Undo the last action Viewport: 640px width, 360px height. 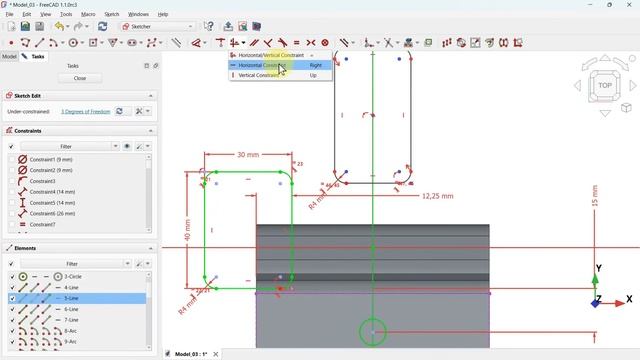click(59, 27)
